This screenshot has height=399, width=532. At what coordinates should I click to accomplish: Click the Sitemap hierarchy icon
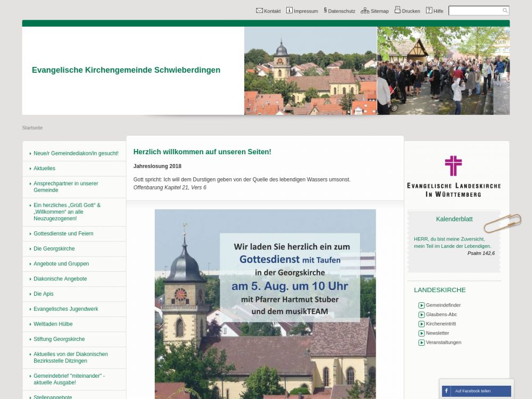[364, 11]
